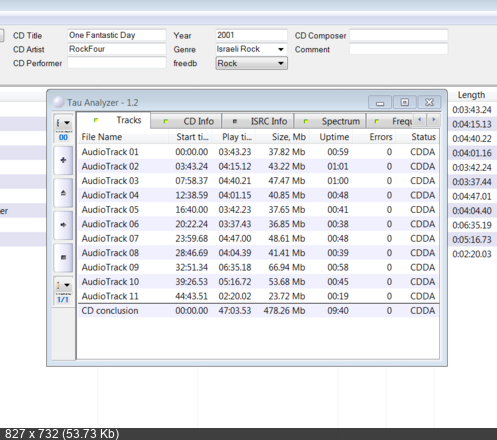
Task: Select the AudioTrack 06 row
Action: pos(258,224)
